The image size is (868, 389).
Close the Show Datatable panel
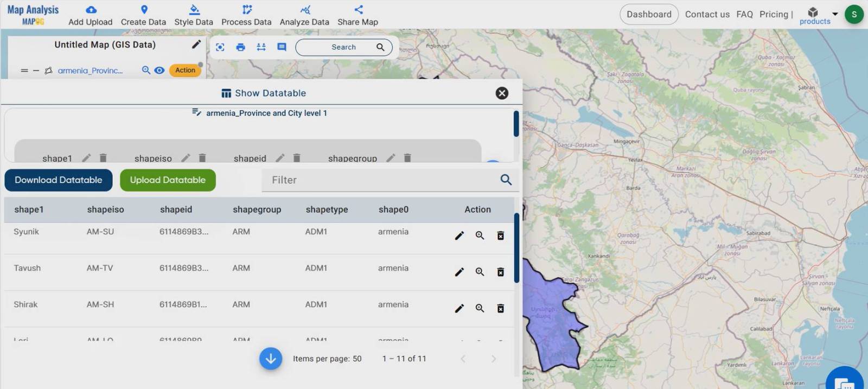[x=502, y=93]
